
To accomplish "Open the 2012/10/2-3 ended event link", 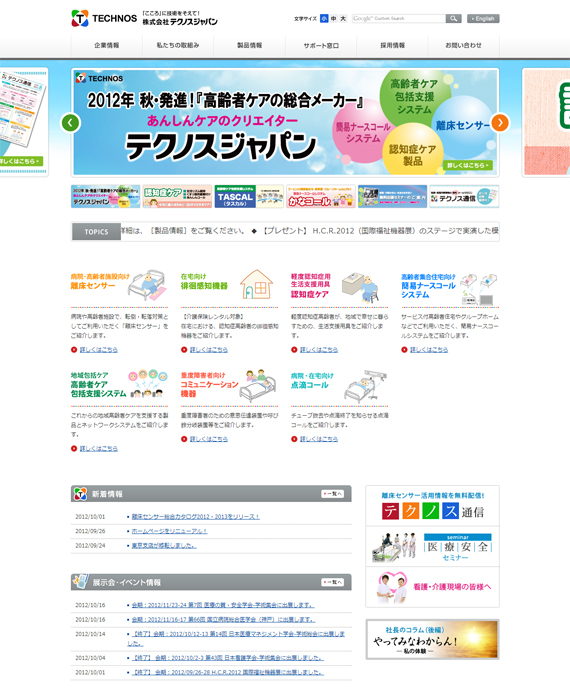I will click(228, 658).
